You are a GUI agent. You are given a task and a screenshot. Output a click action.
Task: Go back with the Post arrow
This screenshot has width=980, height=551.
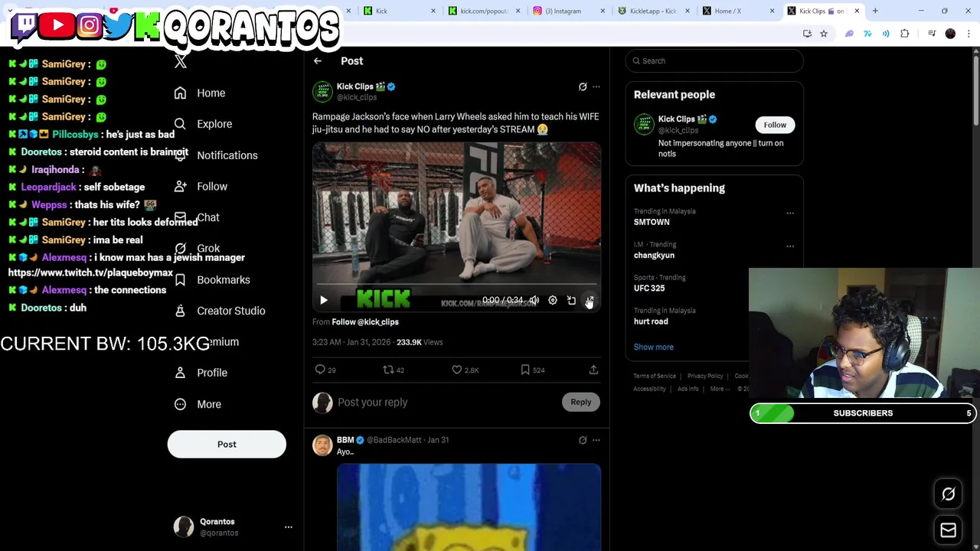click(x=318, y=61)
